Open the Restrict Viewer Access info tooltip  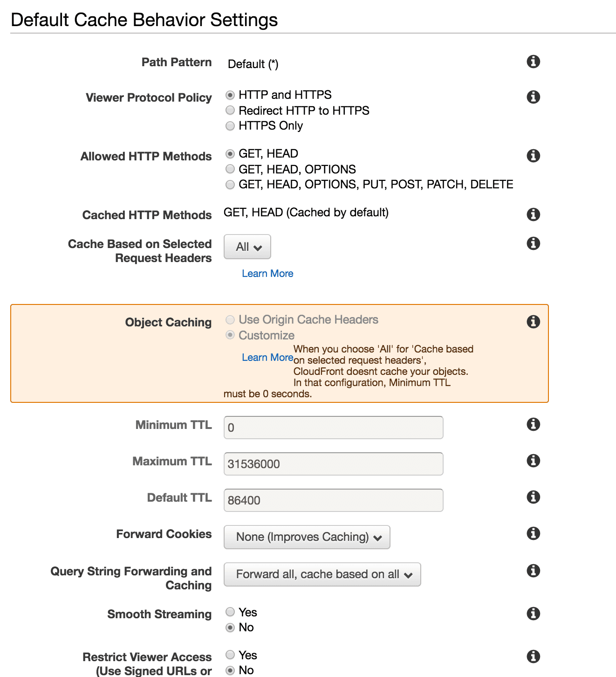tap(533, 656)
